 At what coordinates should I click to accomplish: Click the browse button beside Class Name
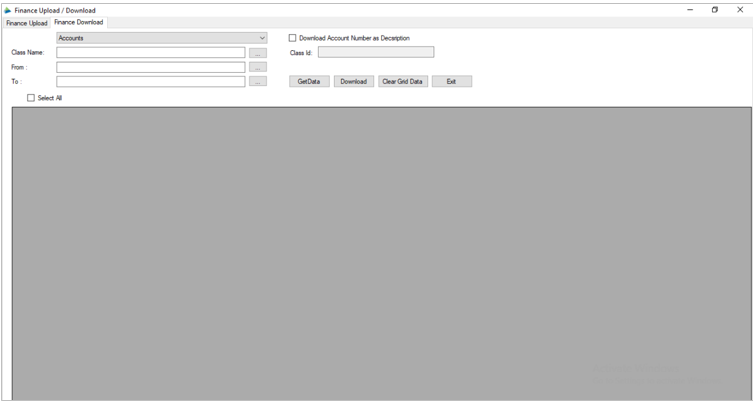tap(258, 53)
